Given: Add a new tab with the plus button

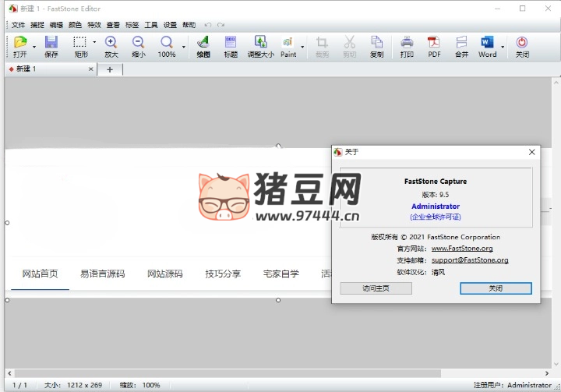Looking at the screenshot, I should (110, 69).
